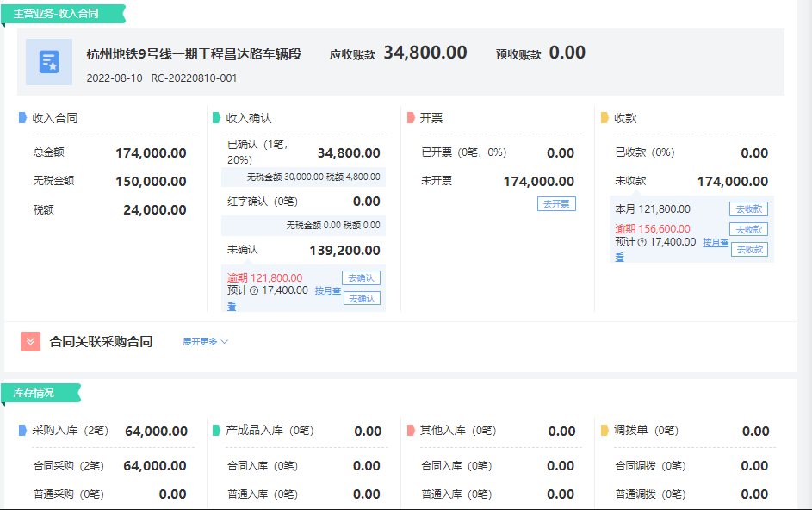
Task: Click the 开票 section heading
Action: coord(431,118)
